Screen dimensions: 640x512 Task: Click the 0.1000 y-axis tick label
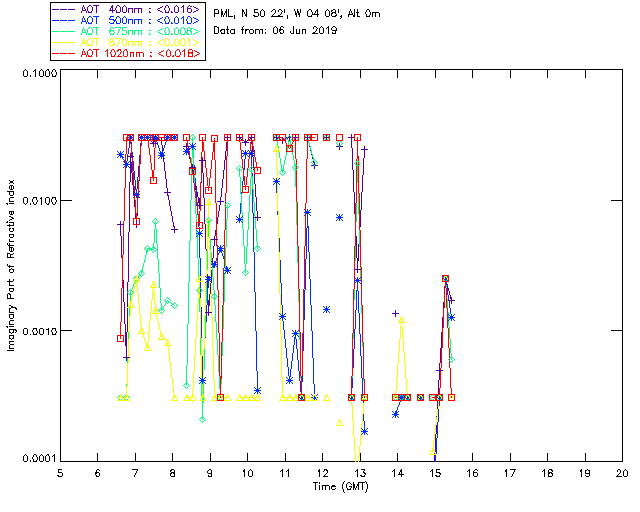pos(37,75)
